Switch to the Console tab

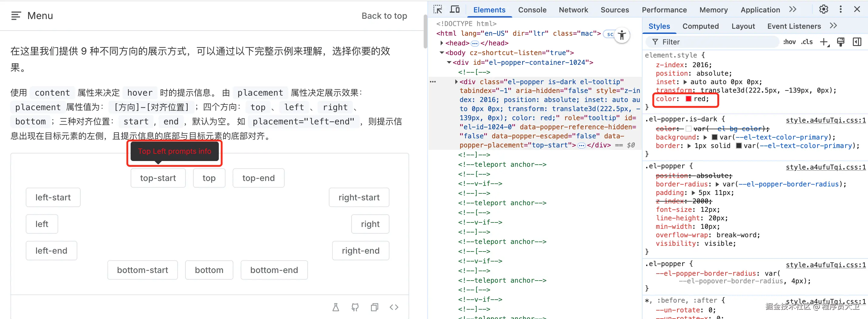pyautogui.click(x=532, y=10)
